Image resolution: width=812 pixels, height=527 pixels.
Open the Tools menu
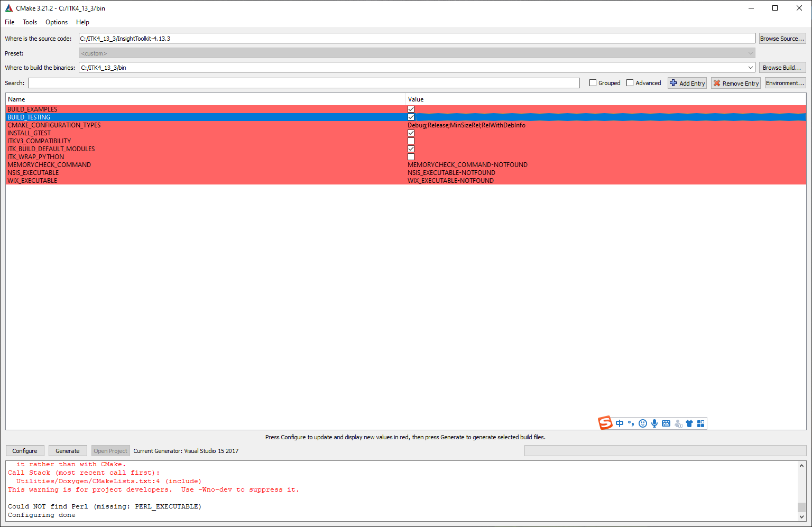(x=30, y=22)
